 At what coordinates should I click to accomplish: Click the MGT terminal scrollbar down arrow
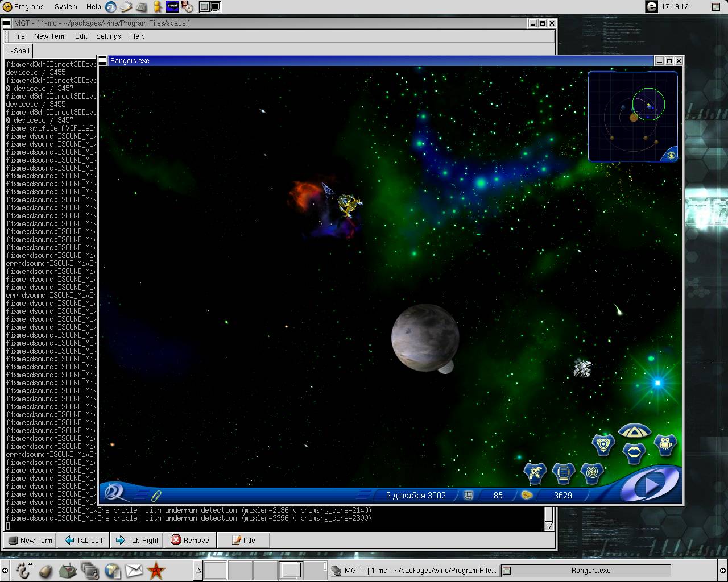click(549, 526)
